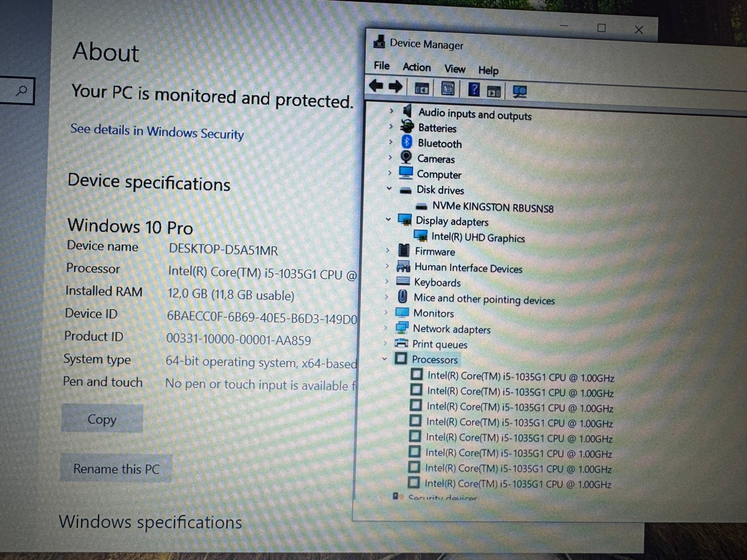
Task: Expand Audio inputs and outputs node
Action: (x=391, y=110)
